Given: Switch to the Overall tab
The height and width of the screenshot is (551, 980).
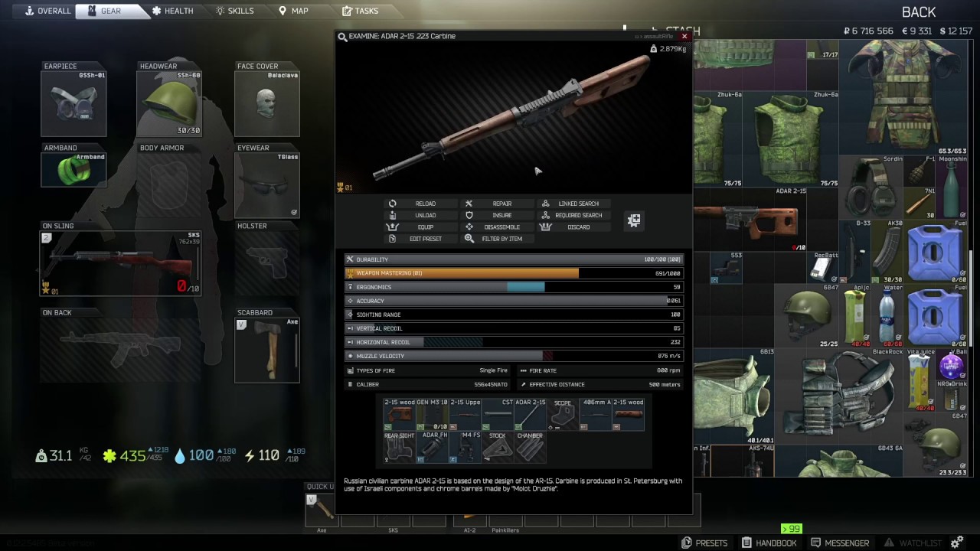Looking at the screenshot, I should point(47,11).
